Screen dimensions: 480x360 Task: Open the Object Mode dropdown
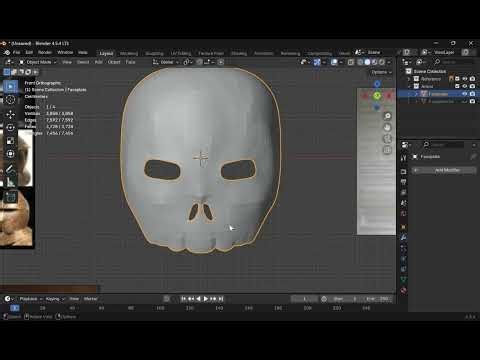pos(38,62)
